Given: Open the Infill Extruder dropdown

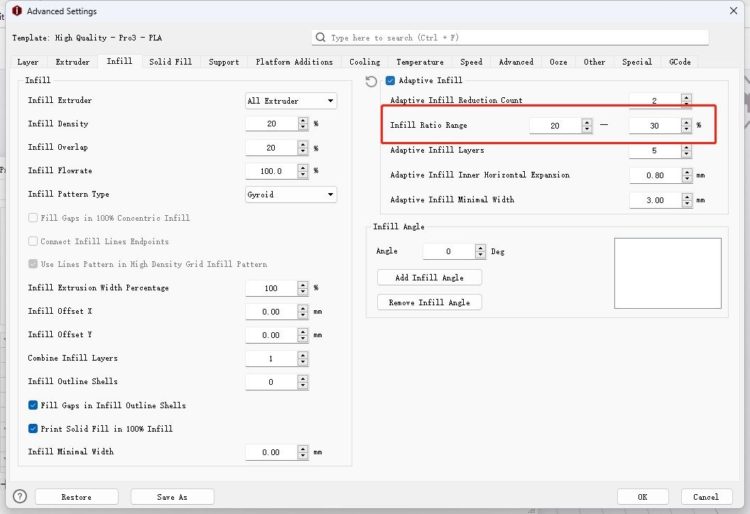Looking at the screenshot, I should pyautogui.click(x=291, y=100).
